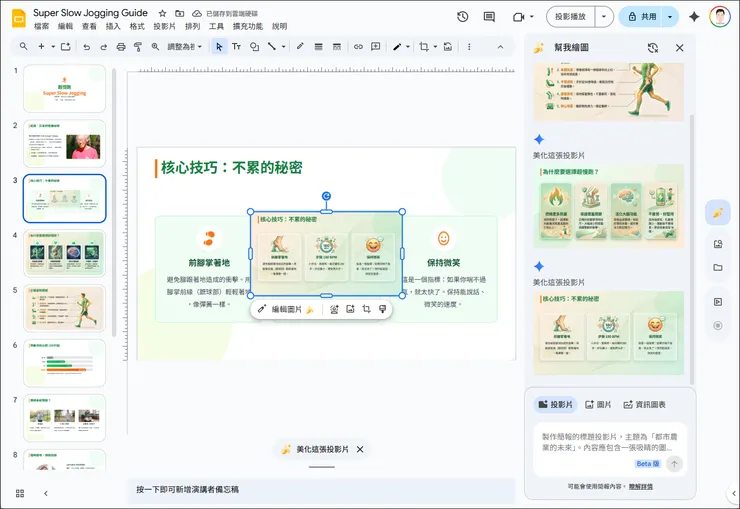
Task: Print the presentation
Action: pyautogui.click(x=121, y=47)
